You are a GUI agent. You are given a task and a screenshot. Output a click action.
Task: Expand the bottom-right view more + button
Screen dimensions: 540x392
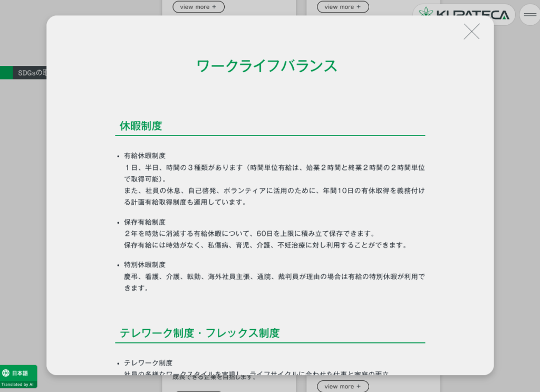(x=343, y=386)
